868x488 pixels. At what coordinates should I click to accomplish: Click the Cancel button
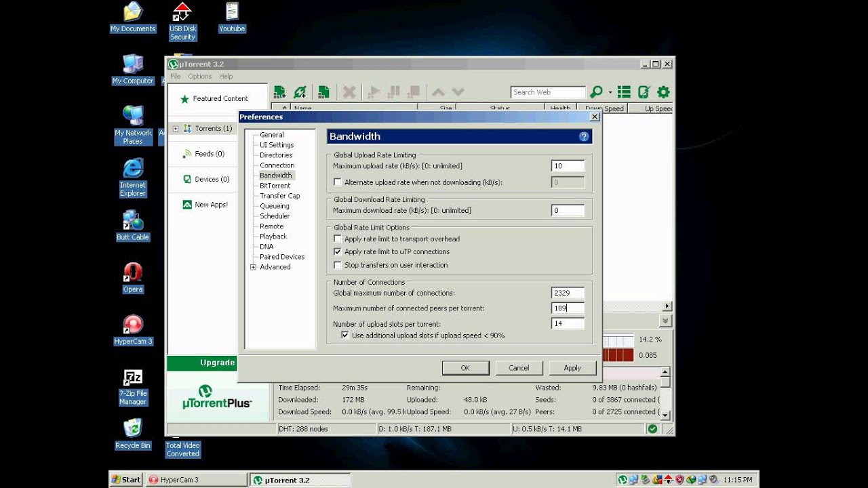(519, 367)
